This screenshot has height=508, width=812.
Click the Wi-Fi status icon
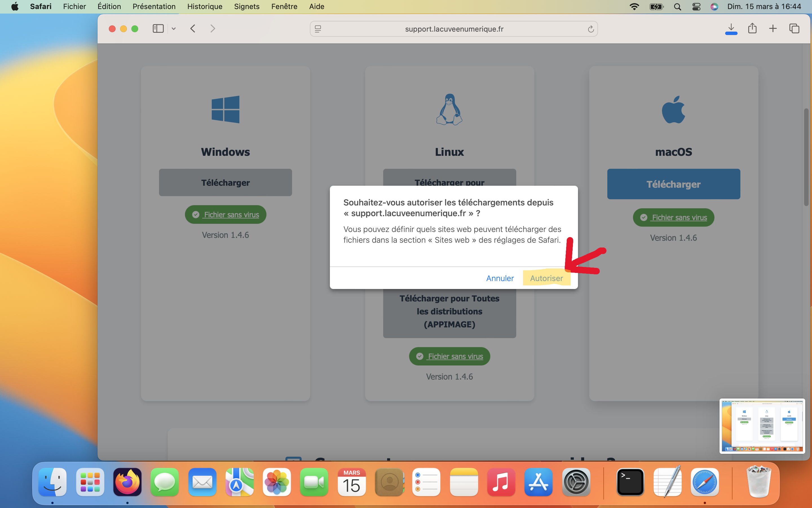634,6
